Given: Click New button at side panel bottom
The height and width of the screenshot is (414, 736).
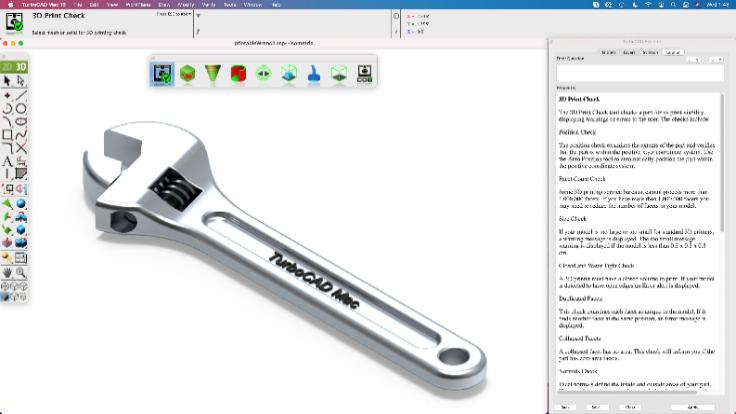Looking at the screenshot, I should point(565,407).
